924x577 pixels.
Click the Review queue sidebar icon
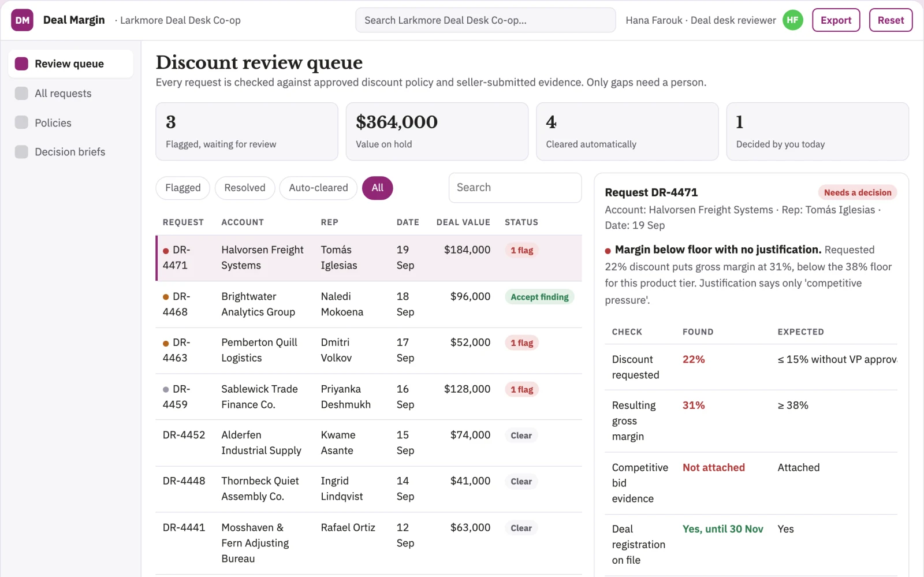click(x=21, y=64)
